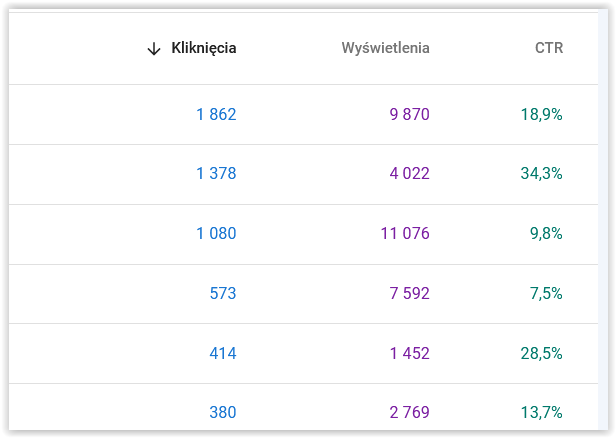Screen dimensions: 616x438
Task: Select CTR value 13,7%
Action: (x=541, y=413)
